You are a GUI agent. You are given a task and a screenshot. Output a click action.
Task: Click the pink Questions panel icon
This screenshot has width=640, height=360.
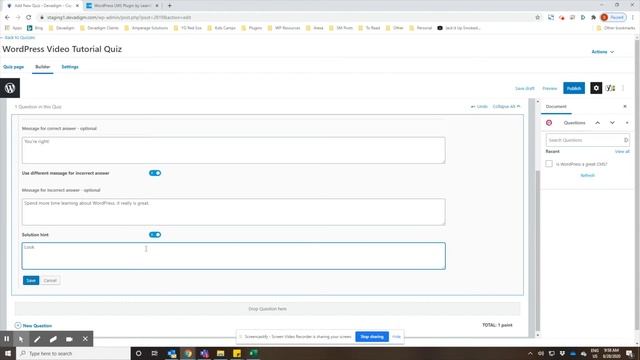549,123
